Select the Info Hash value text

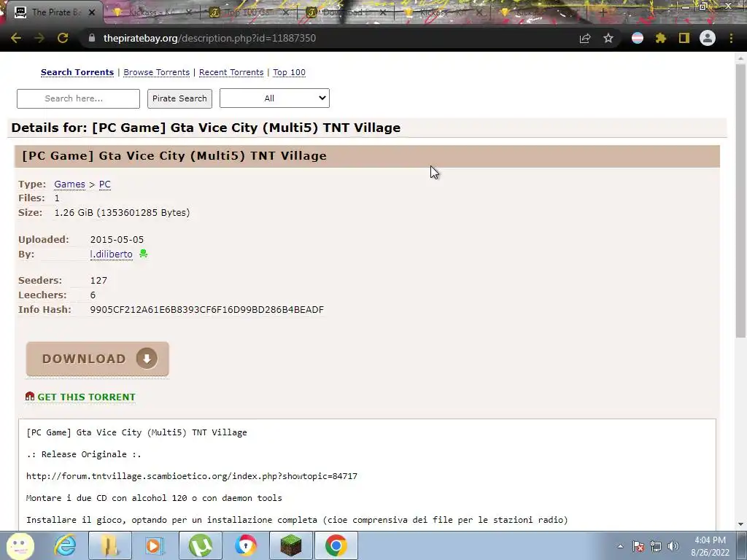tap(206, 309)
